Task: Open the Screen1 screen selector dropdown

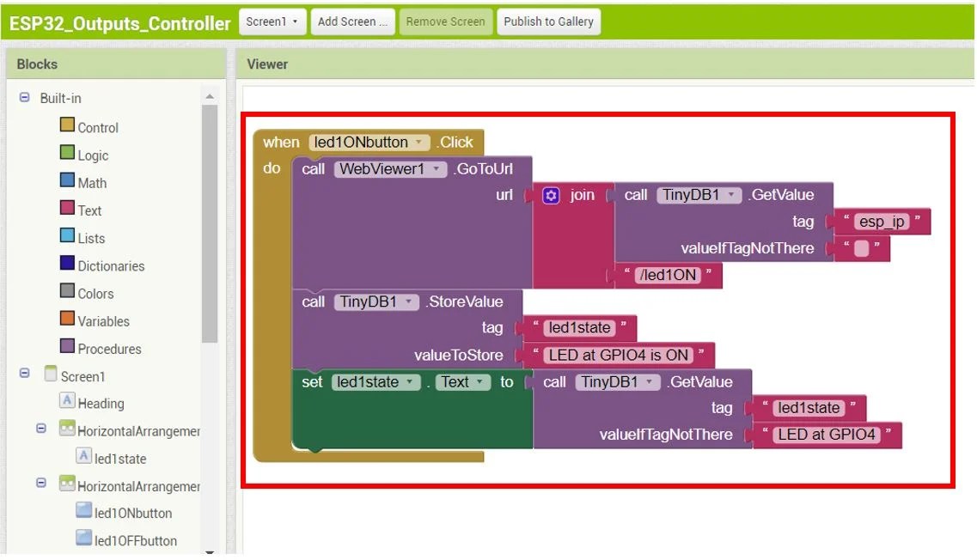Action: click(272, 22)
